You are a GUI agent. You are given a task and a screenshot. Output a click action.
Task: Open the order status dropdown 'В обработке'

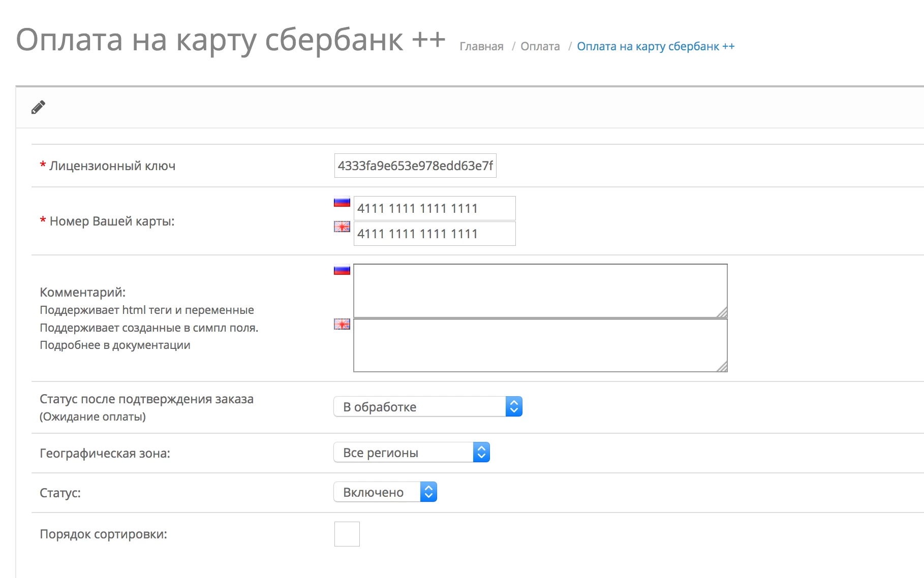428,407
